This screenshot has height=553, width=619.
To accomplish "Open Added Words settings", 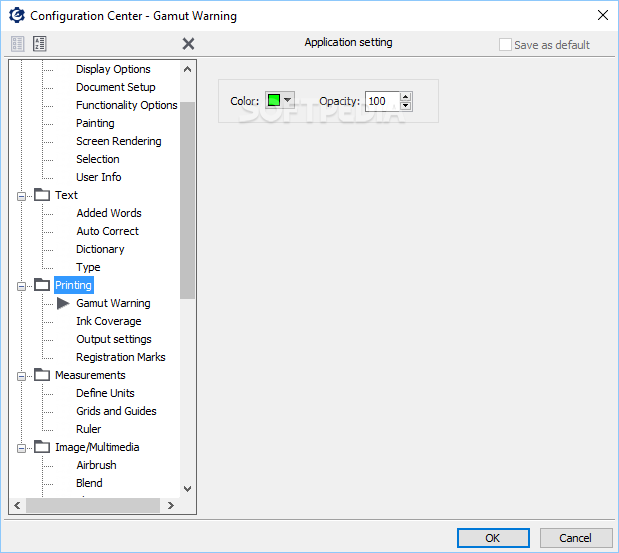I will pos(109,213).
